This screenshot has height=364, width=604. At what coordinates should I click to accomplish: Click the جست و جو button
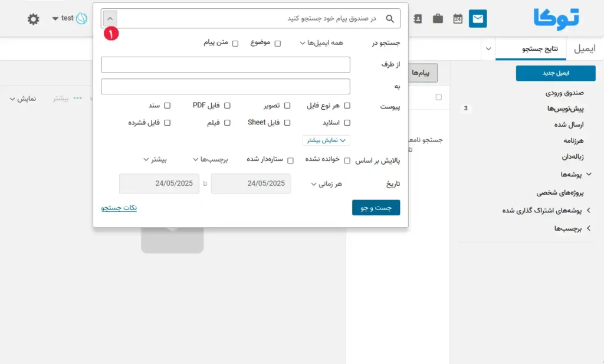click(x=376, y=208)
